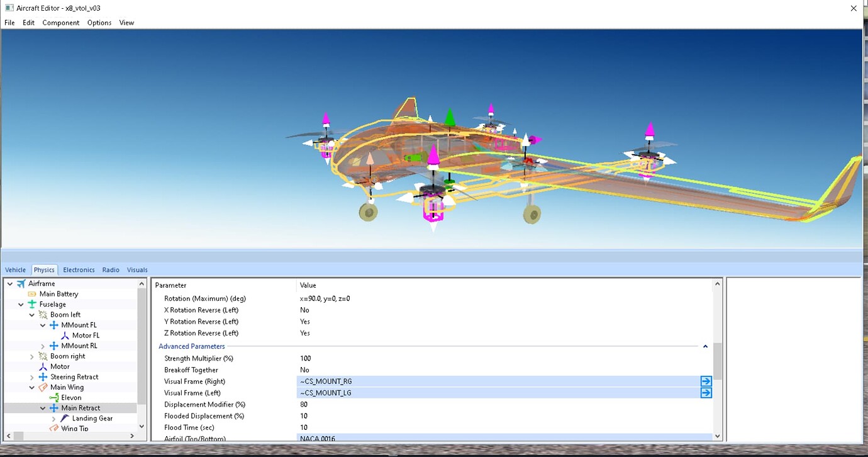Viewport: 868px width, 457px height.
Task: Collapse the Advanced Parameters section
Action: [705, 346]
